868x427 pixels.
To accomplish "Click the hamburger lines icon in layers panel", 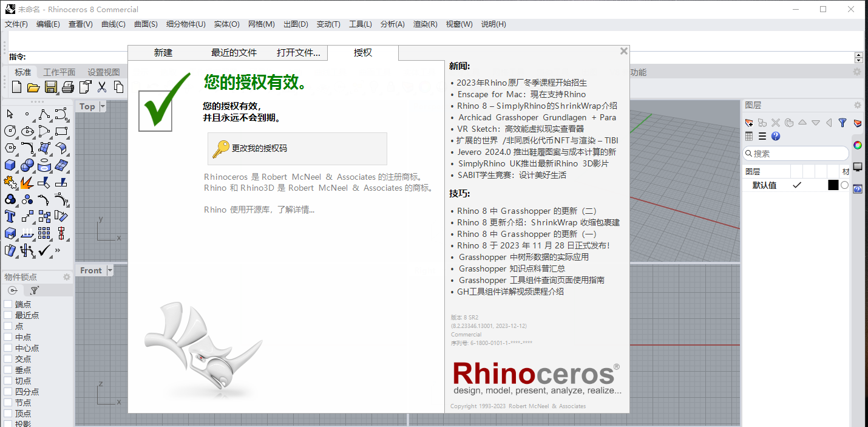I will tap(762, 137).
